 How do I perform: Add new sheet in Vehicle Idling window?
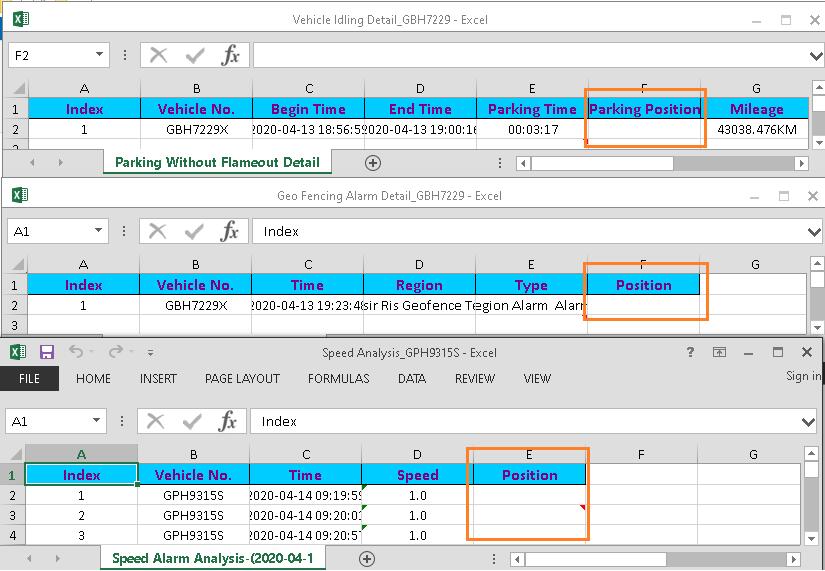pyautogui.click(x=373, y=163)
